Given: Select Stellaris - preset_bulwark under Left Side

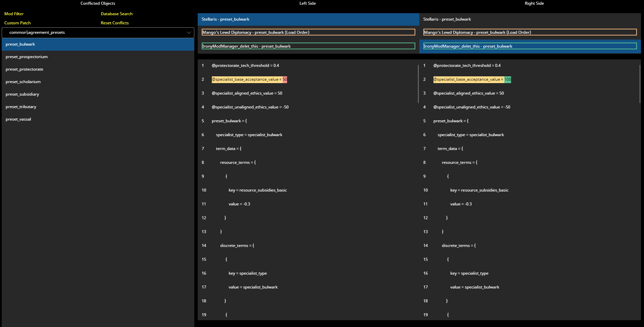Looking at the screenshot, I should point(308,19).
